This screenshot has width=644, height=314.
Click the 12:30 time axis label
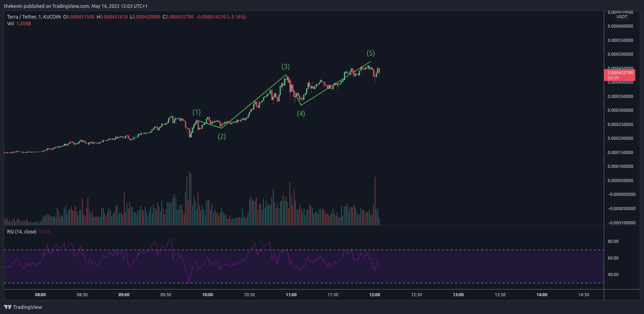tap(416, 295)
